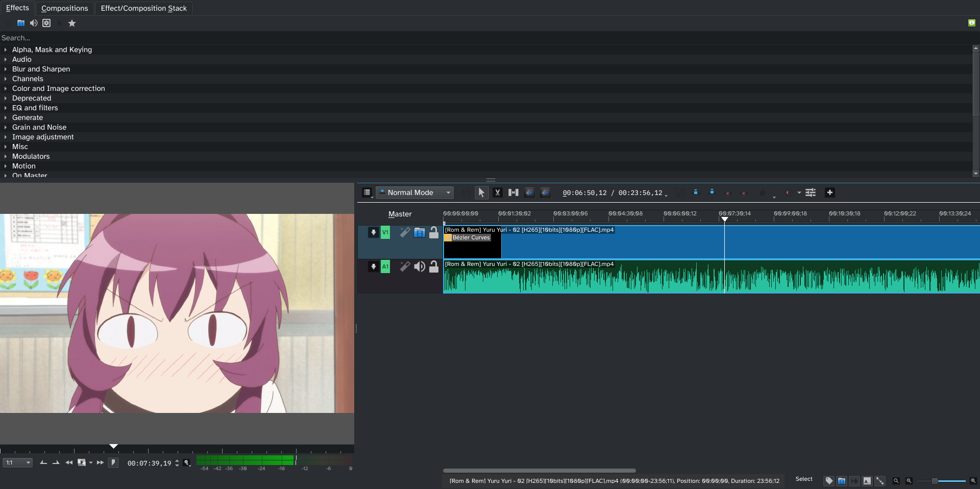The image size is (980, 489).
Task: Toggle the A1 track target label
Action: 385,266
